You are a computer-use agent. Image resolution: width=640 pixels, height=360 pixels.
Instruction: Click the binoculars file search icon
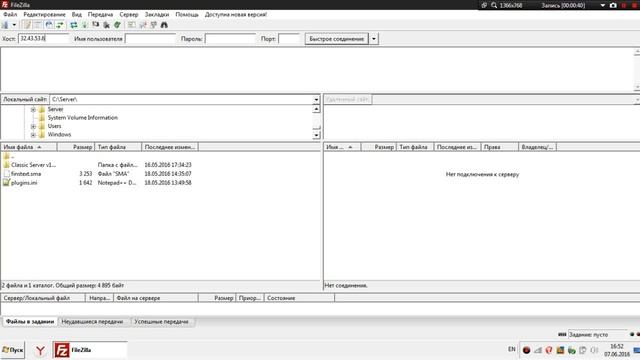tap(164, 25)
